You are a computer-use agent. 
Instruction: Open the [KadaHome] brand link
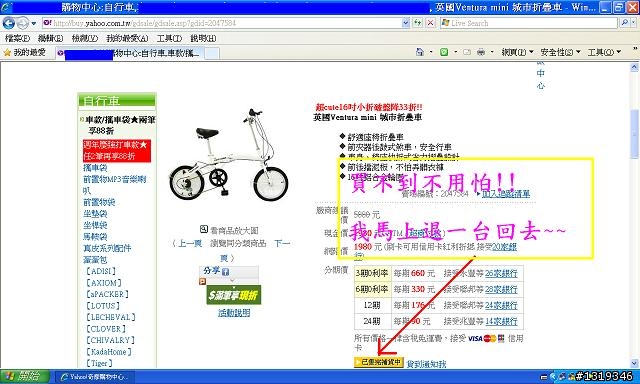(x=108, y=351)
